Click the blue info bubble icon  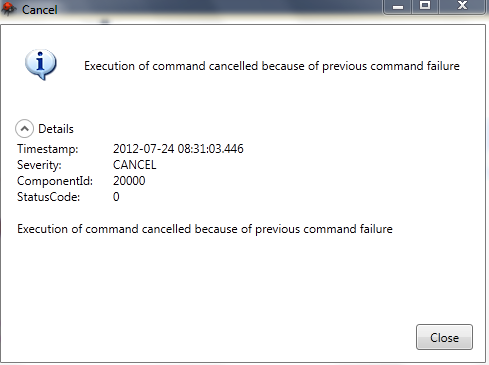coord(41,64)
